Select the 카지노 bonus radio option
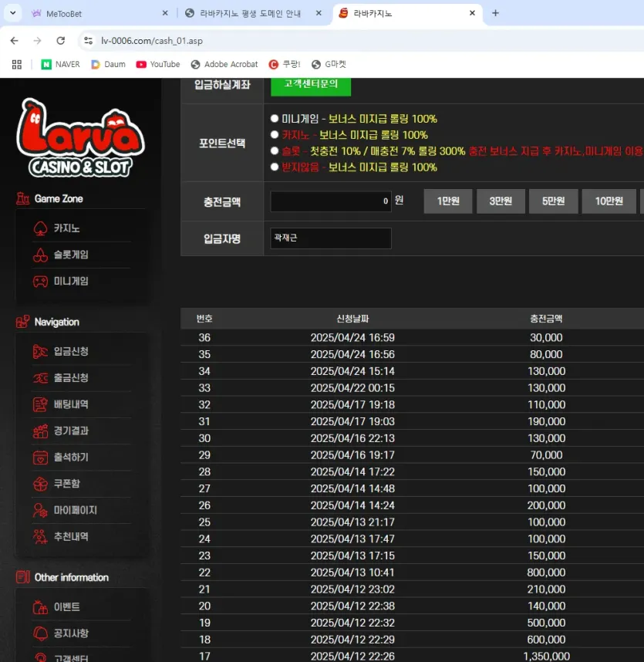This screenshot has height=662, width=644. point(275,135)
